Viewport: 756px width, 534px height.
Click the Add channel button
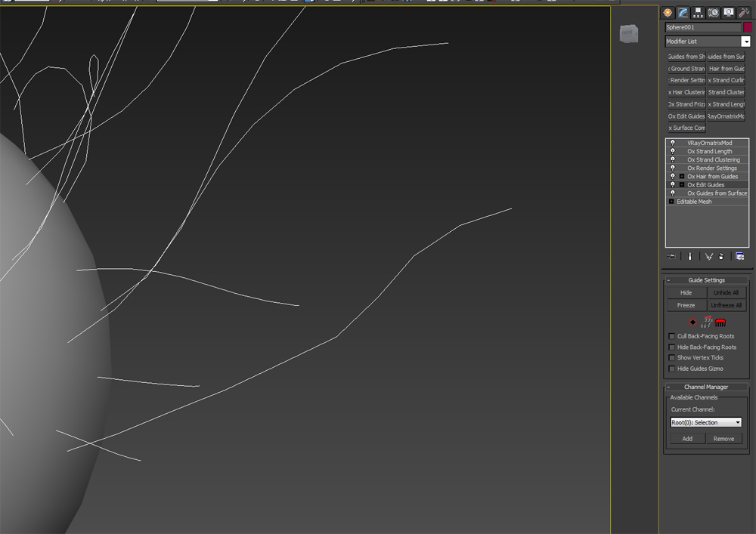(x=687, y=438)
